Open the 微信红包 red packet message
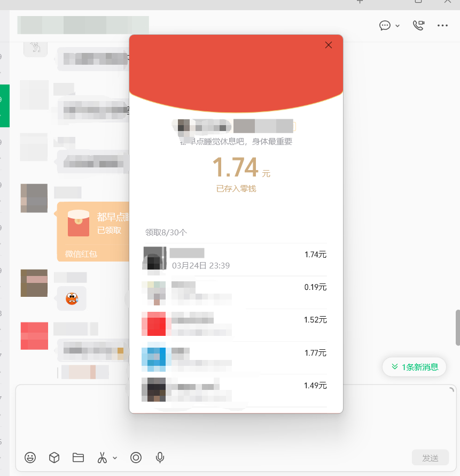The image size is (460, 476). (x=93, y=232)
